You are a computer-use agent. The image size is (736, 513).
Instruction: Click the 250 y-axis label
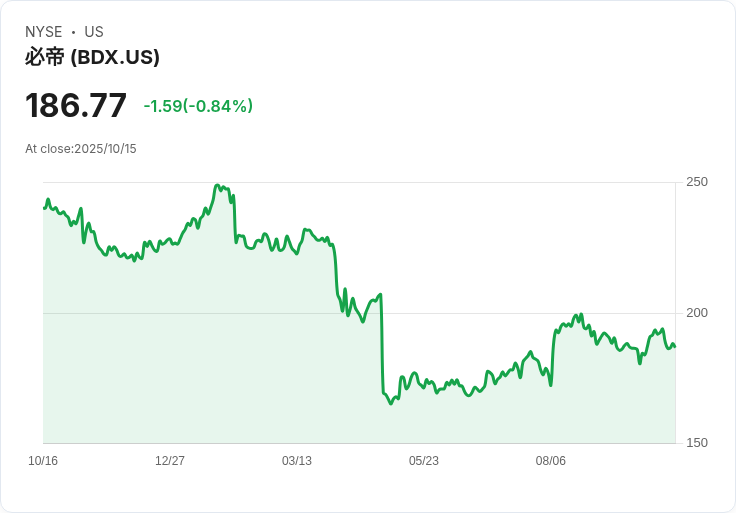696,182
